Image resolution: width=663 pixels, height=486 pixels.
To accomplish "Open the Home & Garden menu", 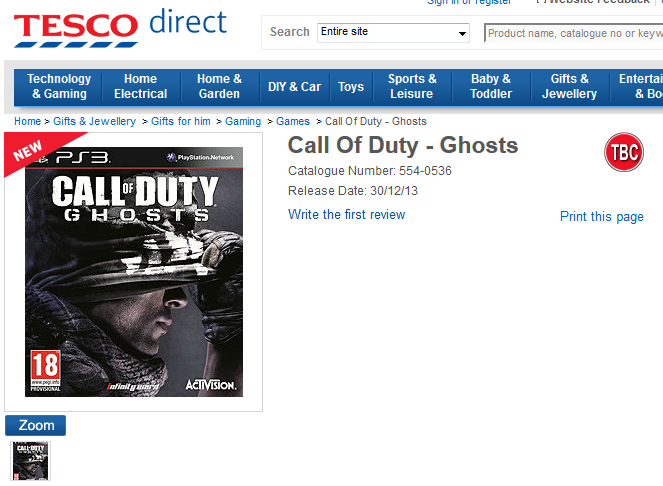I will pyautogui.click(x=219, y=86).
